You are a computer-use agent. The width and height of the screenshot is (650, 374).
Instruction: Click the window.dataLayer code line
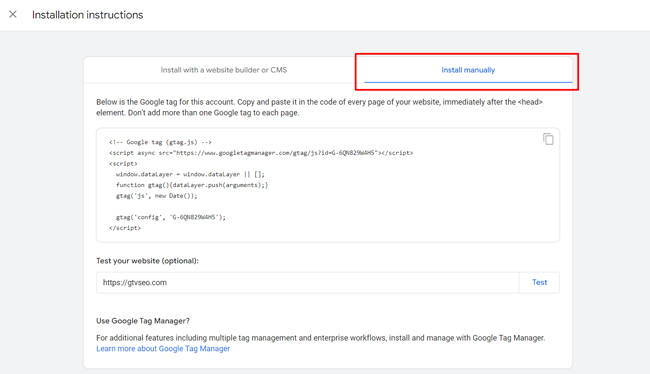click(x=190, y=174)
